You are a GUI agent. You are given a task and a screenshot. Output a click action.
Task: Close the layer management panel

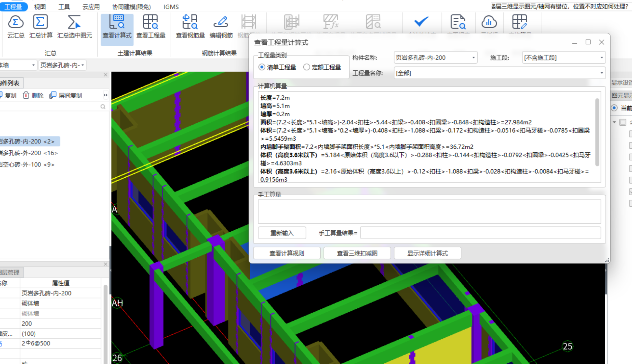105,264
